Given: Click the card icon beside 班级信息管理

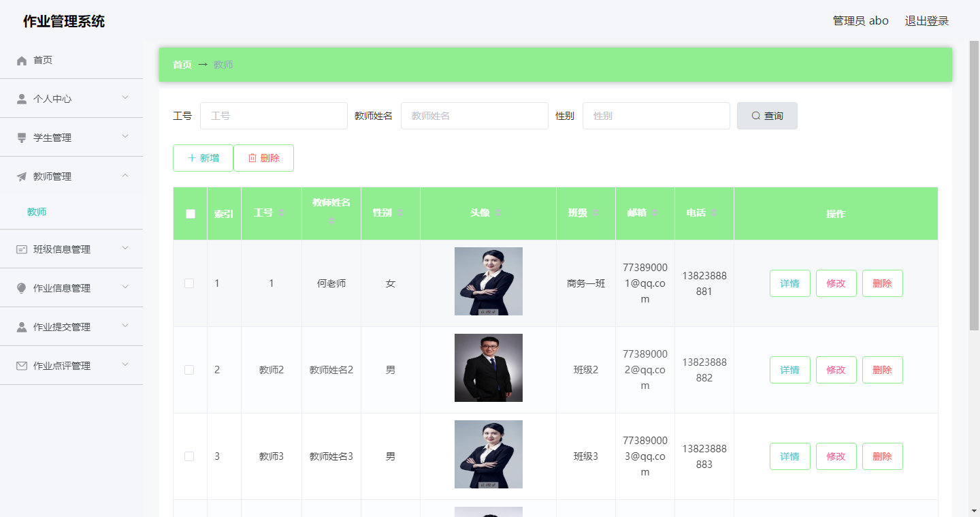Looking at the screenshot, I should 22,249.
